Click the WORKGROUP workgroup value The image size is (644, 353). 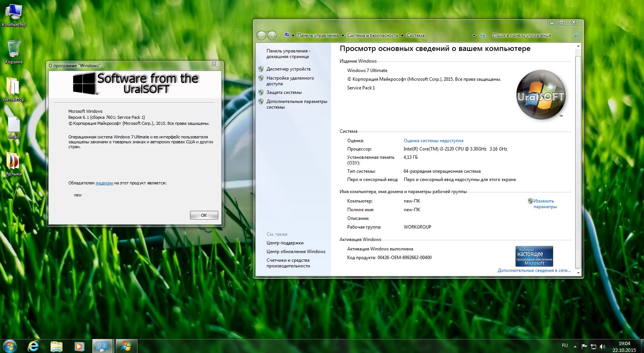(x=417, y=227)
